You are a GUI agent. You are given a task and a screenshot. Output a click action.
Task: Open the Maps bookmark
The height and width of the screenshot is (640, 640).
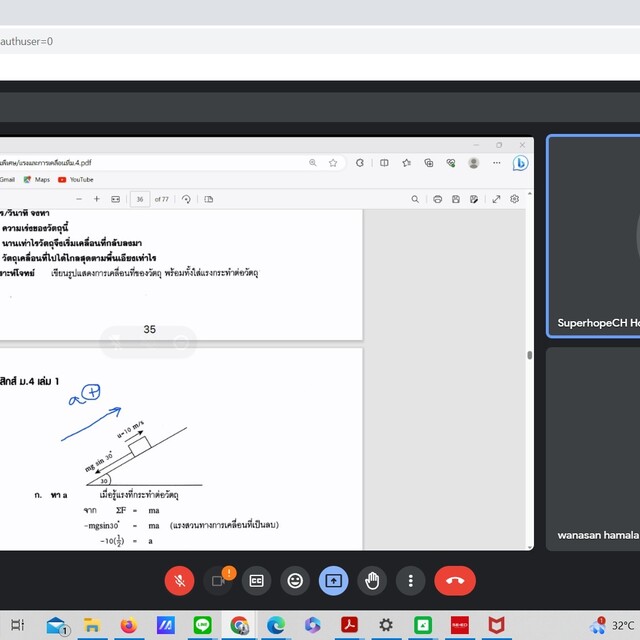click(37, 180)
